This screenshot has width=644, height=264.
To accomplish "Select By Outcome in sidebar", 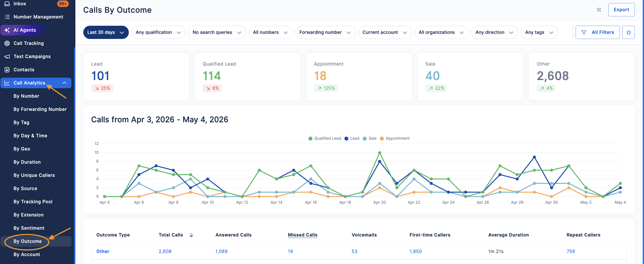I will (x=27, y=241).
